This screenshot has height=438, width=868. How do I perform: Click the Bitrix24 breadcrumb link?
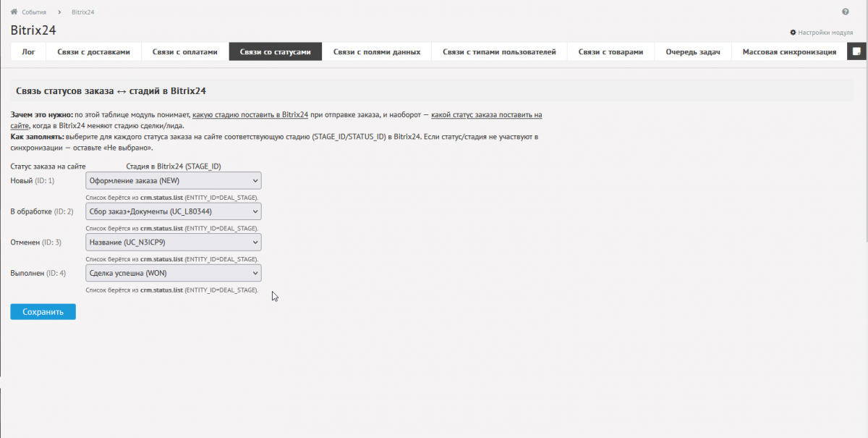(83, 12)
